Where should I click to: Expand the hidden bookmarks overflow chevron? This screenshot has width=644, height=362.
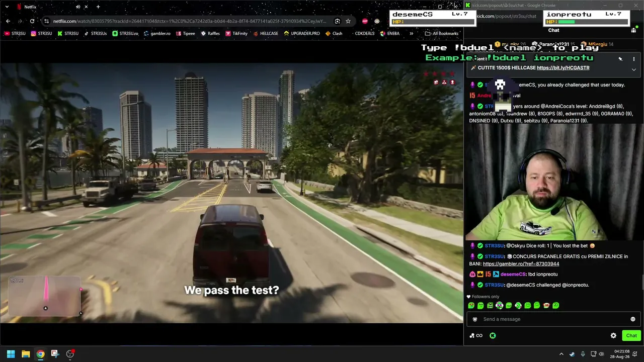click(411, 34)
